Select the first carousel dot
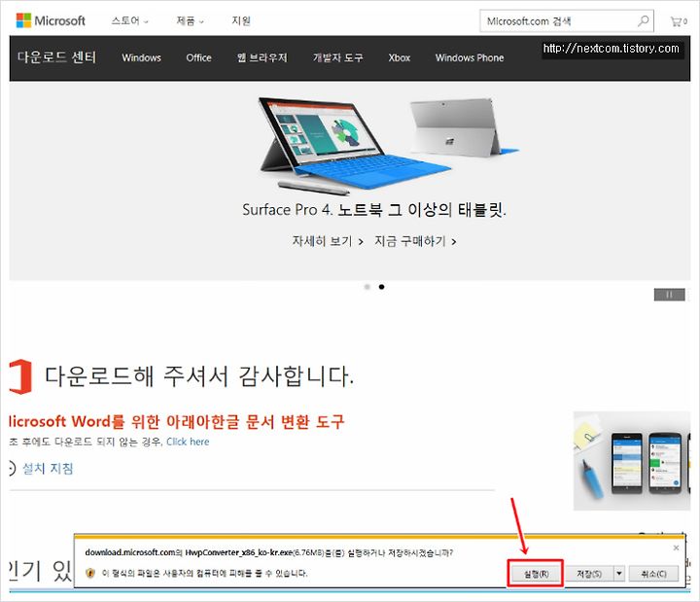700x602 pixels. click(x=367, y=287)
